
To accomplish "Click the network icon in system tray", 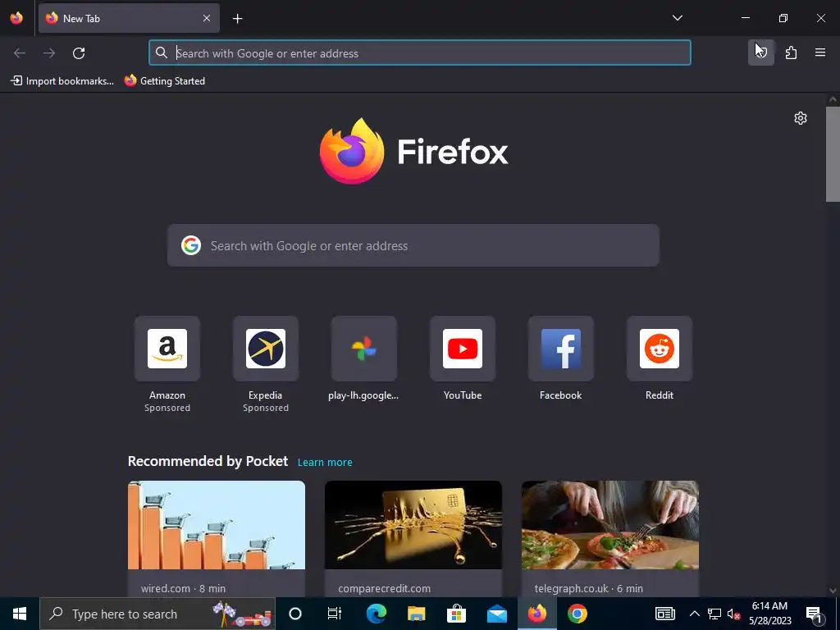I will (714, 614).
